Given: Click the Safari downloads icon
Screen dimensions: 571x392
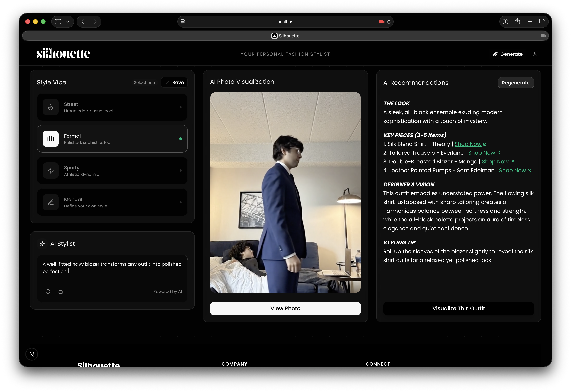Looking at the screenshot, I should tap(505, 22).
